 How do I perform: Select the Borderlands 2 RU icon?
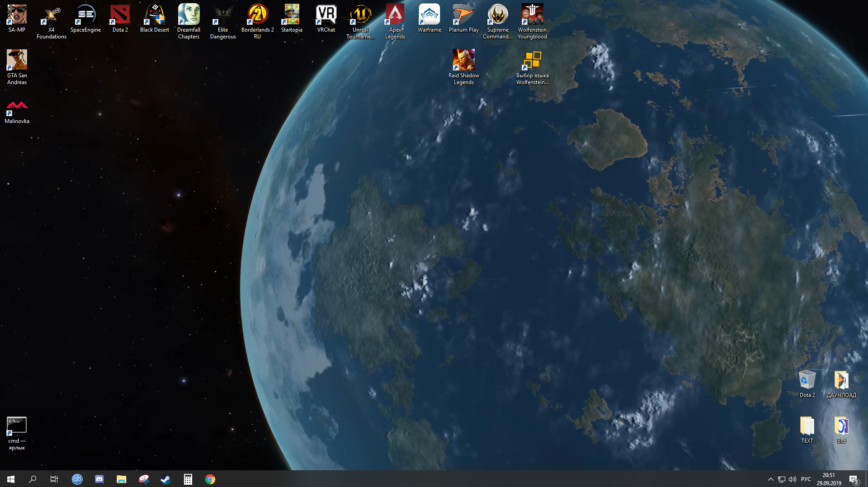(x=257, y=22)
